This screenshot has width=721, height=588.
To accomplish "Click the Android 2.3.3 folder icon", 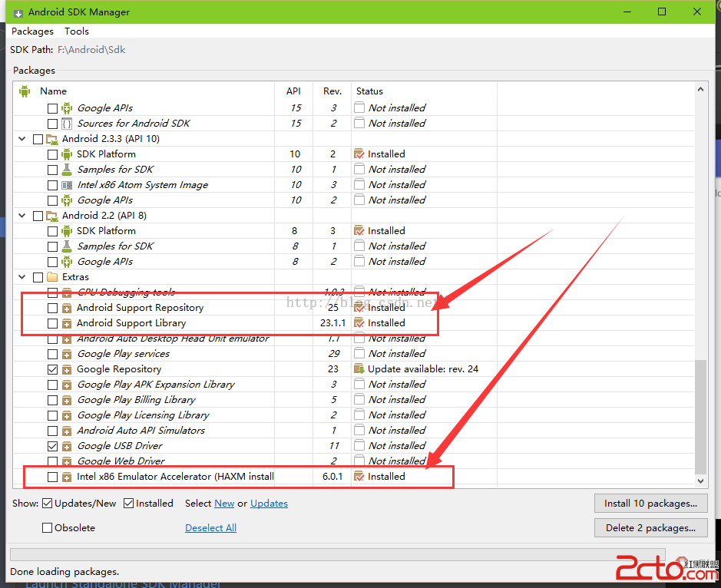I will coord(52,139).
